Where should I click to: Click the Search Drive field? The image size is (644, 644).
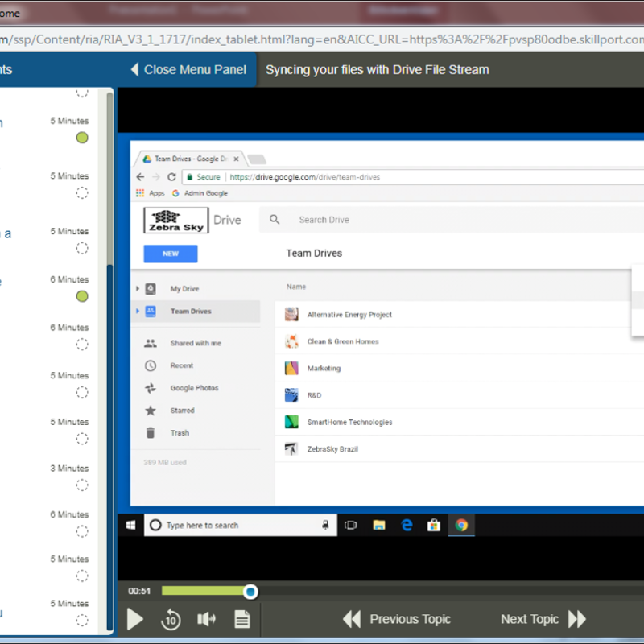[x=452, y=220]
